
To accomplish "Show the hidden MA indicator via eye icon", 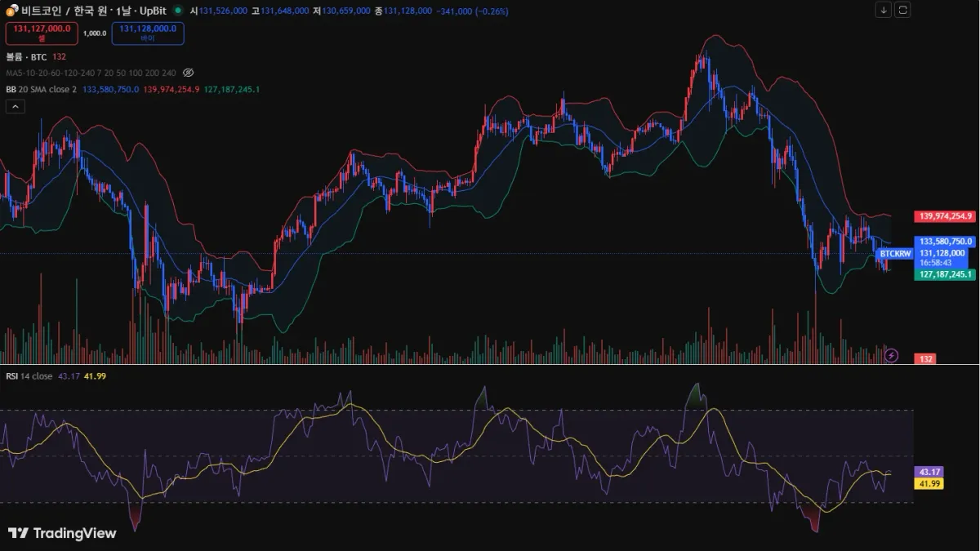I will tap(188, 73).
